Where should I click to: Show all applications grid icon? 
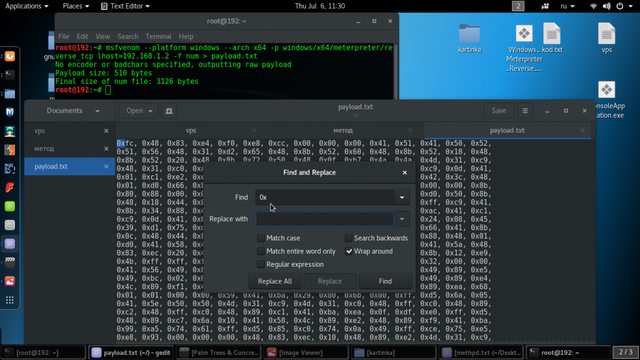click(10, 300)
